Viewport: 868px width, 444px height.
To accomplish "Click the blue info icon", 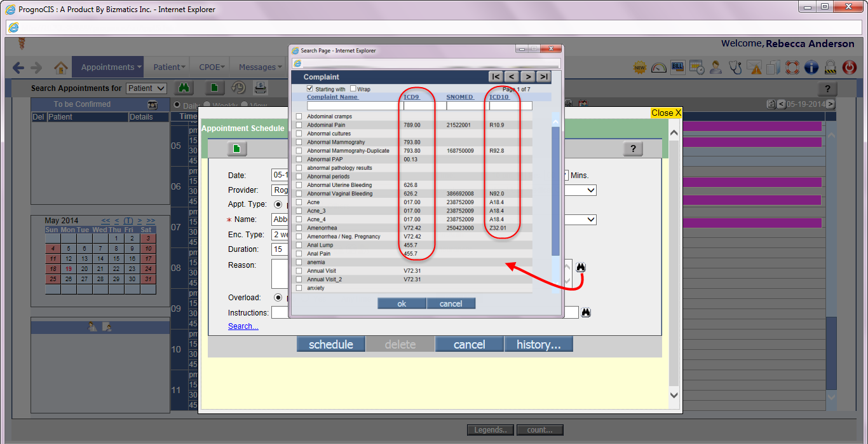I will coord(811,67).
